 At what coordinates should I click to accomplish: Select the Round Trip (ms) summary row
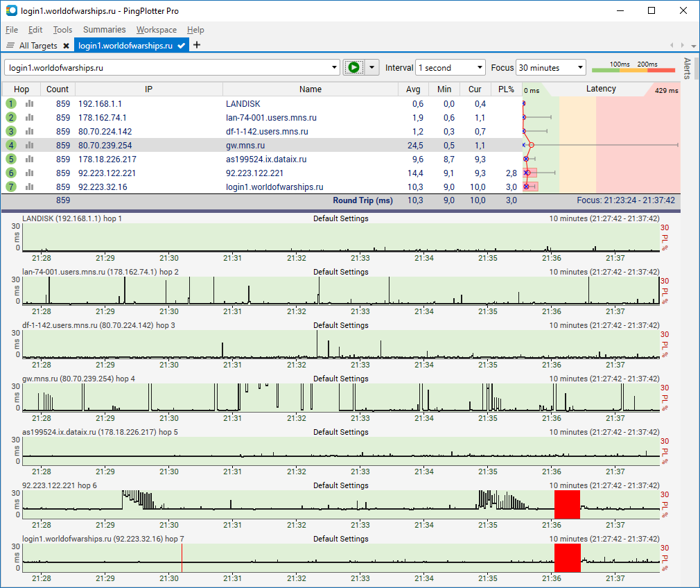(x=341, y=200)
